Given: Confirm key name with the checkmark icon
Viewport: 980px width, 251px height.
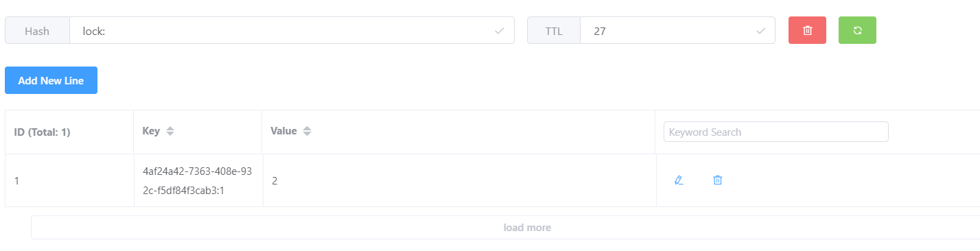Looking at the screenshot, I should tap(500, 31).
